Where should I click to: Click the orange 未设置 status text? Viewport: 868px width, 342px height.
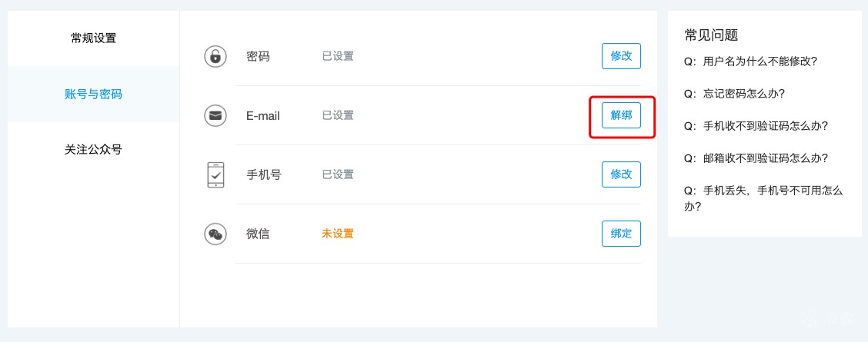click(x=338, y=234)
